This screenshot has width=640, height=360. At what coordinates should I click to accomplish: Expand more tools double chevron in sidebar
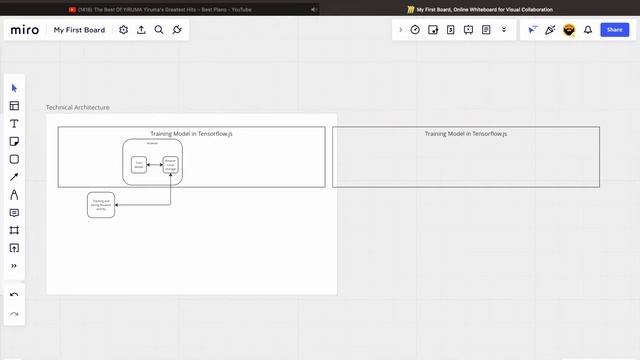14,266
